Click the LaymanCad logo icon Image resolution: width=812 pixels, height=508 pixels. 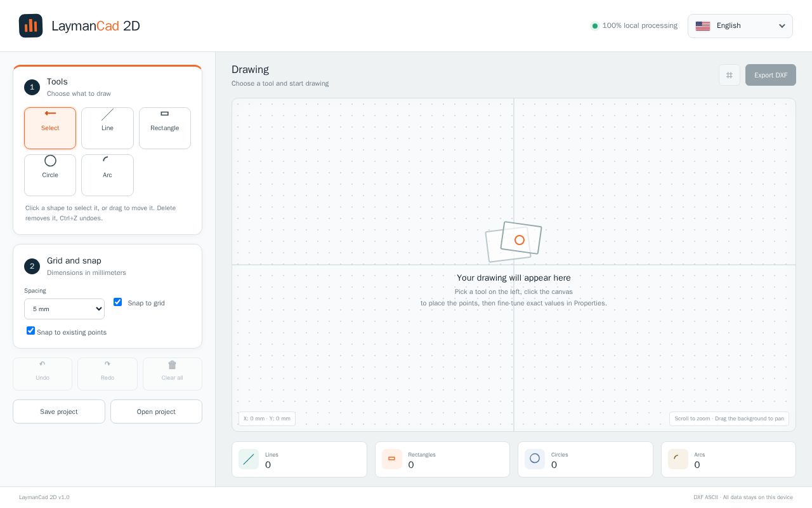(x=30, y=26)
